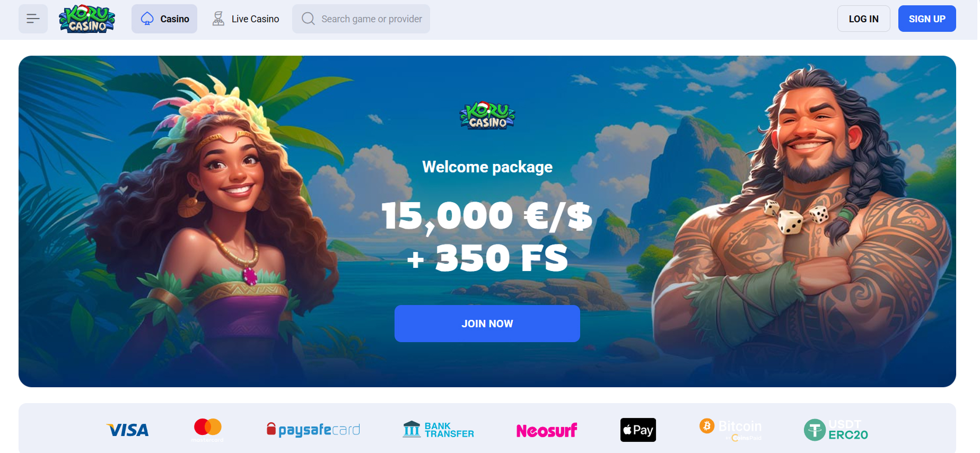Switch to the Live Casino tab
This screenshot has width=980, height=453.
[x=246, y=19]
